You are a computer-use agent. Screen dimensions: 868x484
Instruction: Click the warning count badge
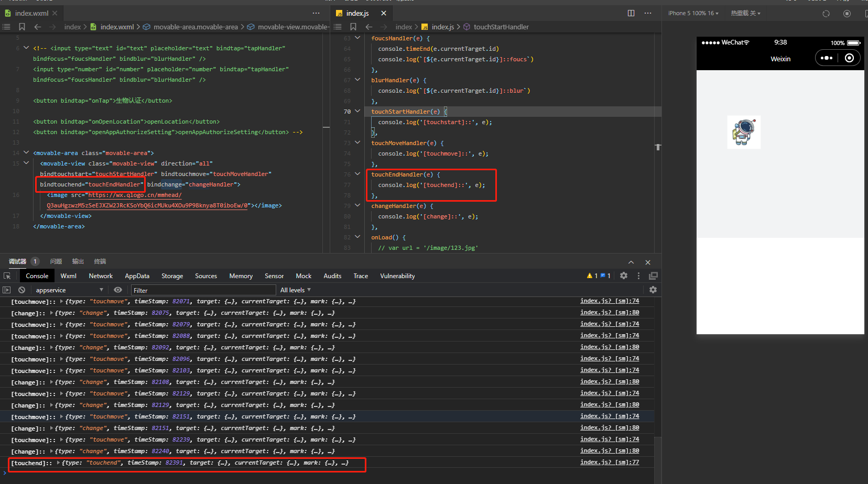[592, 276]
